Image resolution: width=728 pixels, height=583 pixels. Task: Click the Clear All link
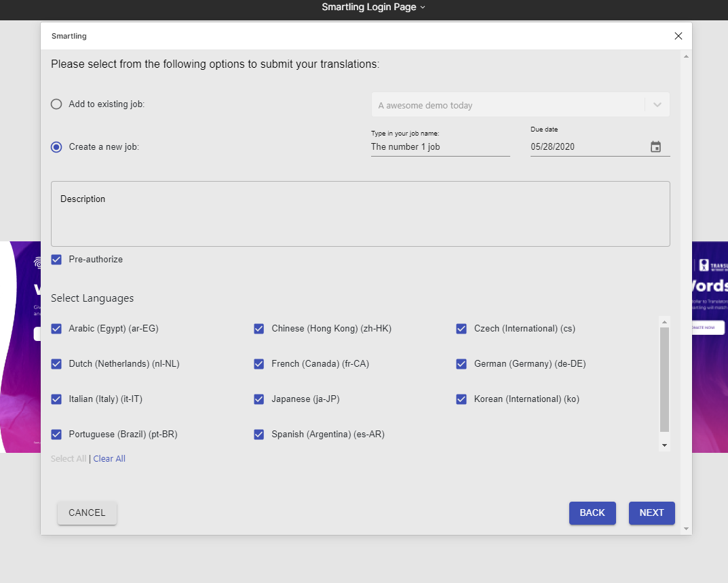[109, 459]
